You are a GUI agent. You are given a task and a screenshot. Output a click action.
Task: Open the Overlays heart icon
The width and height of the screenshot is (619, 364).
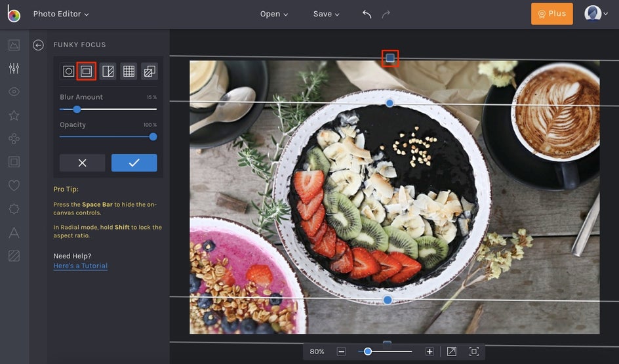[x=14, y=186]
